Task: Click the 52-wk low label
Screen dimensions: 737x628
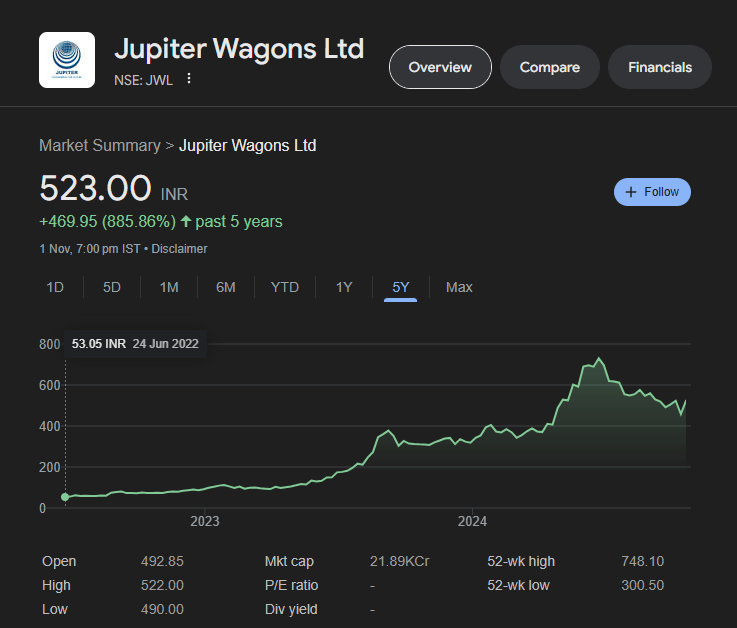Action: (x=518, y=585)
